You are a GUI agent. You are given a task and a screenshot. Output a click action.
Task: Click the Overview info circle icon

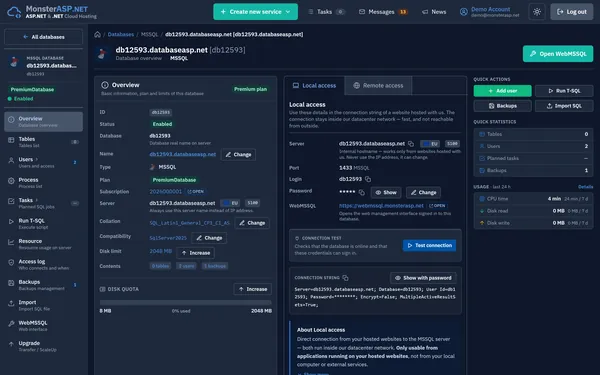pos(104,85)
